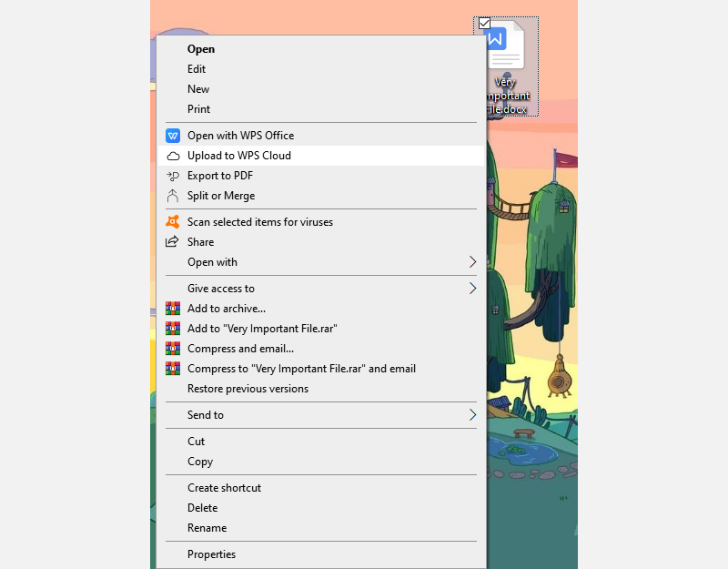Choose Add to archive...

click(321, 309)
